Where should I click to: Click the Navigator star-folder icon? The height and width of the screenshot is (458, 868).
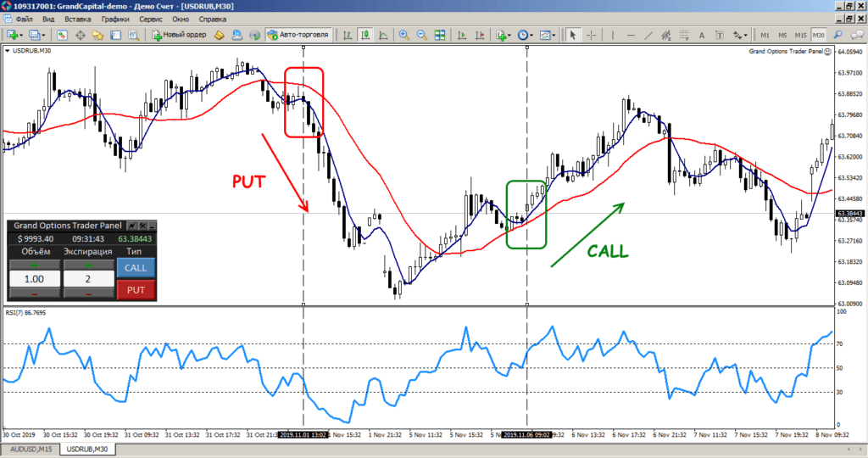98,36
